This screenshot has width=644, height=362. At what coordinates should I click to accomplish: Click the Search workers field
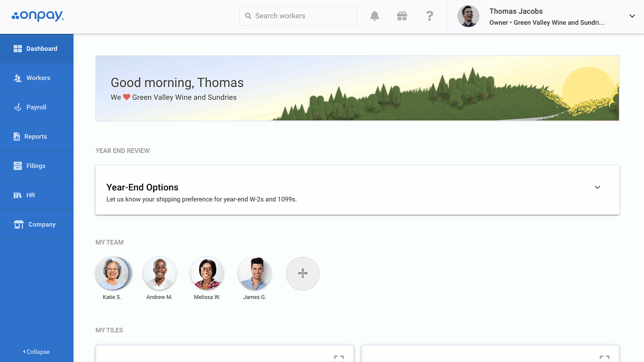coord(298,16)
